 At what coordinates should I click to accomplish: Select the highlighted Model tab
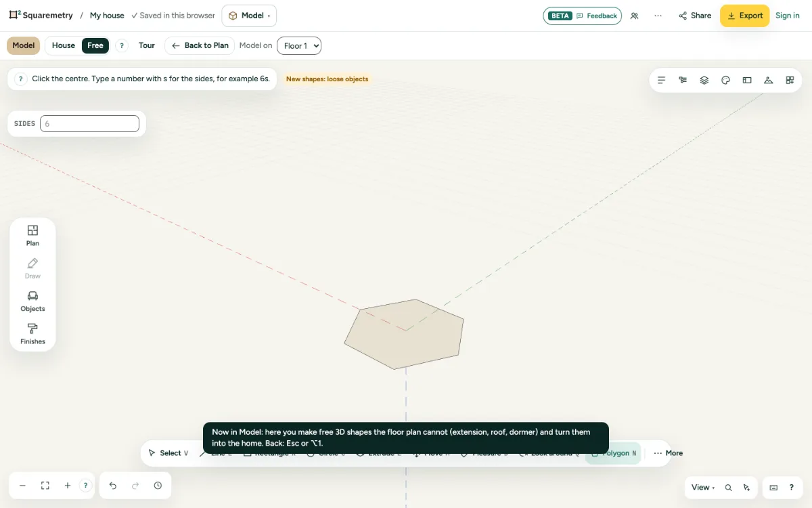click(23, 45)
